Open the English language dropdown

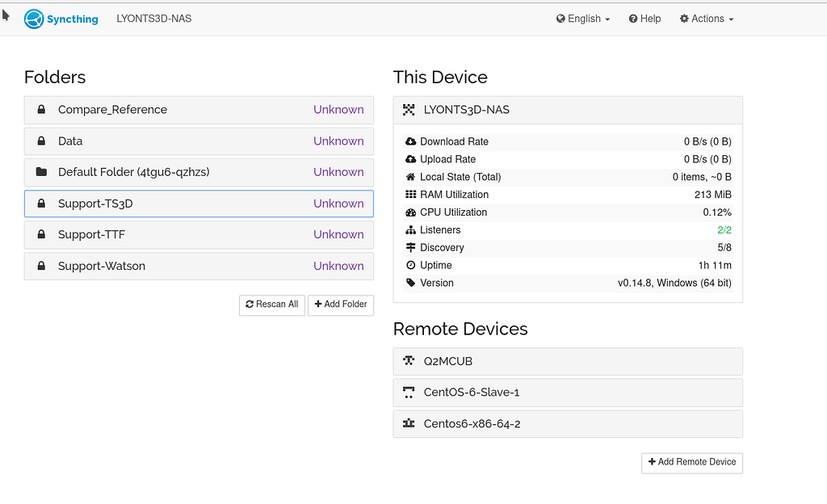(583, 19)
